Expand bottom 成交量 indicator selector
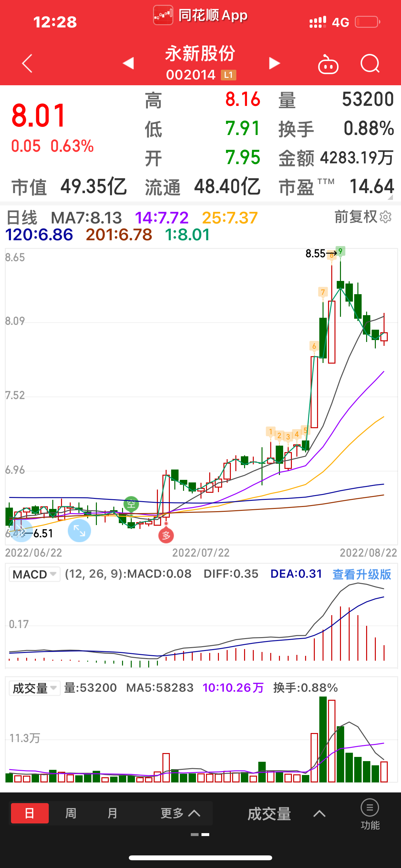Screen dimensions: 401x868 coord(286,814)
